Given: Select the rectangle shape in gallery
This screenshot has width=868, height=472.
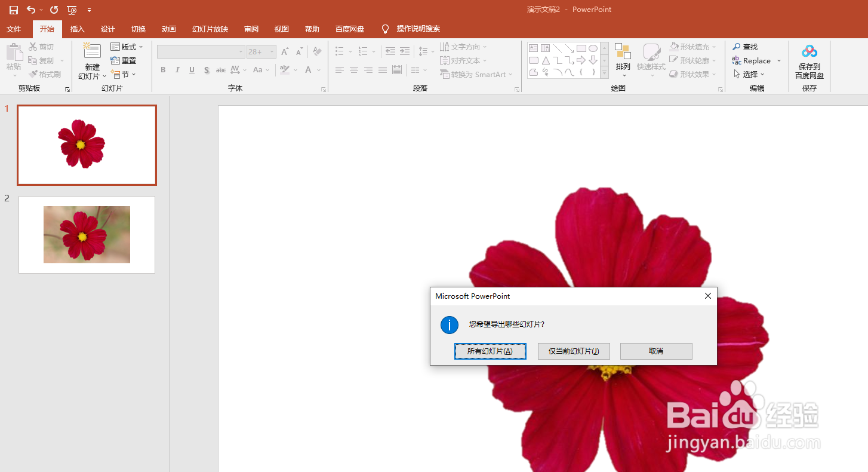Looking at the screenshot, I should (581, 48).
